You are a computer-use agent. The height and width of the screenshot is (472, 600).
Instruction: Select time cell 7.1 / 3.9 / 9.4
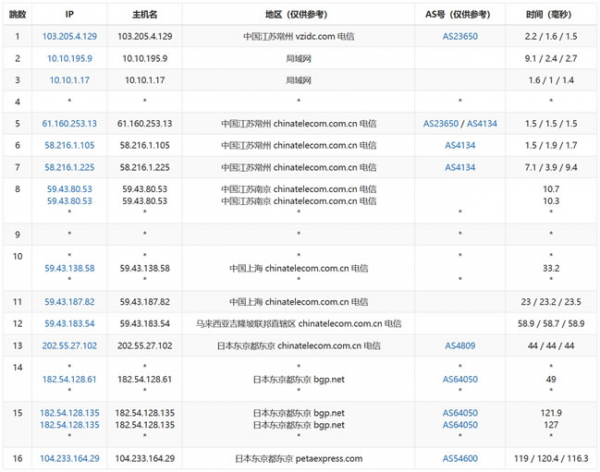551,167
